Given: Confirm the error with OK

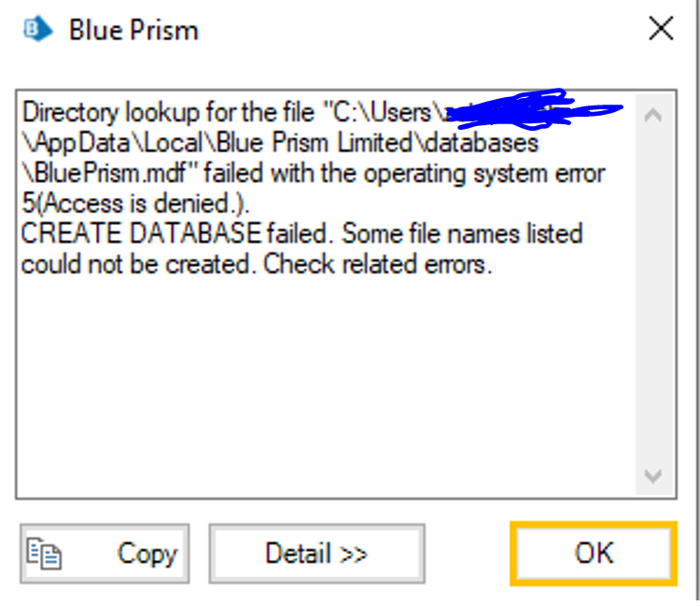Looking at the screenshot, I should (593, 554).
